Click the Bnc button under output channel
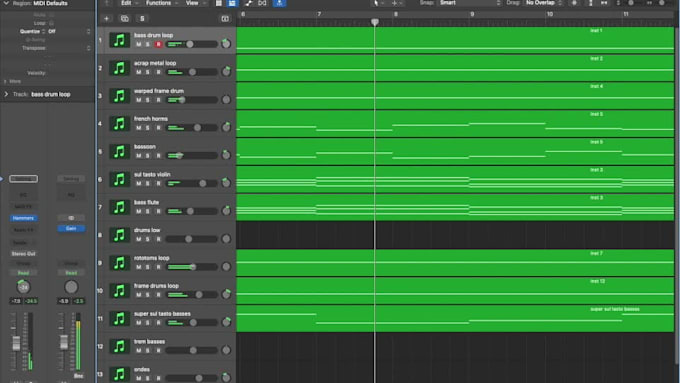 [x=78, y=376]
